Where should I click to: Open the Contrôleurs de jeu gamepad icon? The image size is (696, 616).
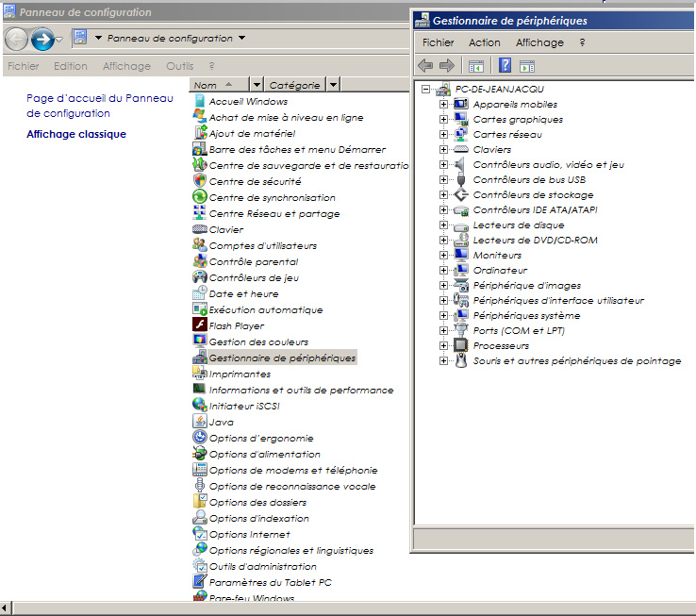tap(200, 277)
